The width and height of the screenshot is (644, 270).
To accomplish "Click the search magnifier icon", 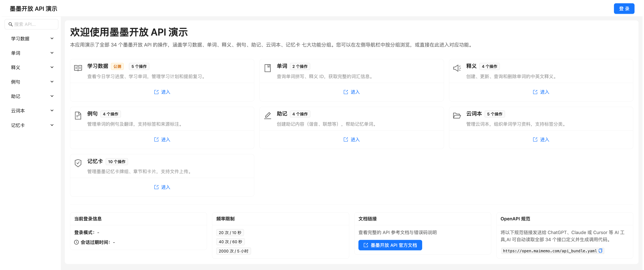I will pyautogui.click(x=11, y=24).
